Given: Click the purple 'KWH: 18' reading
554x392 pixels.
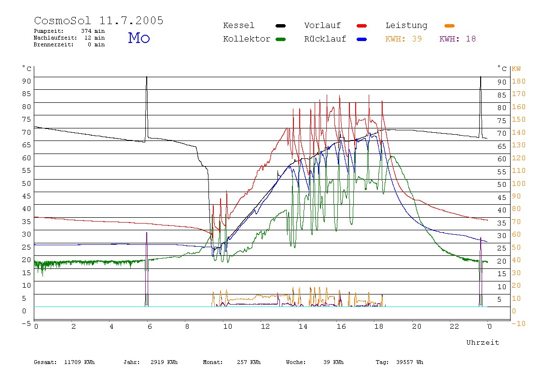Looking at the screenshot, I should click(x=457, y=39).
